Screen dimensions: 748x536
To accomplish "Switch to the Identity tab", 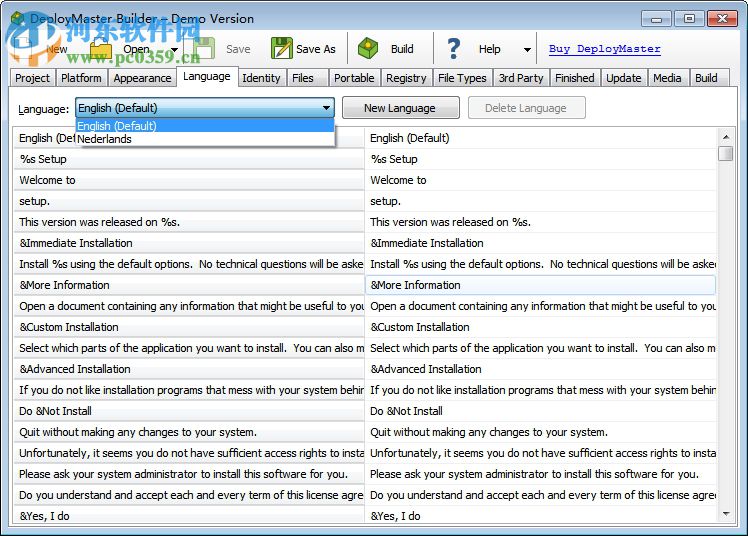I will pyautogui.click(x=261, y=78).
